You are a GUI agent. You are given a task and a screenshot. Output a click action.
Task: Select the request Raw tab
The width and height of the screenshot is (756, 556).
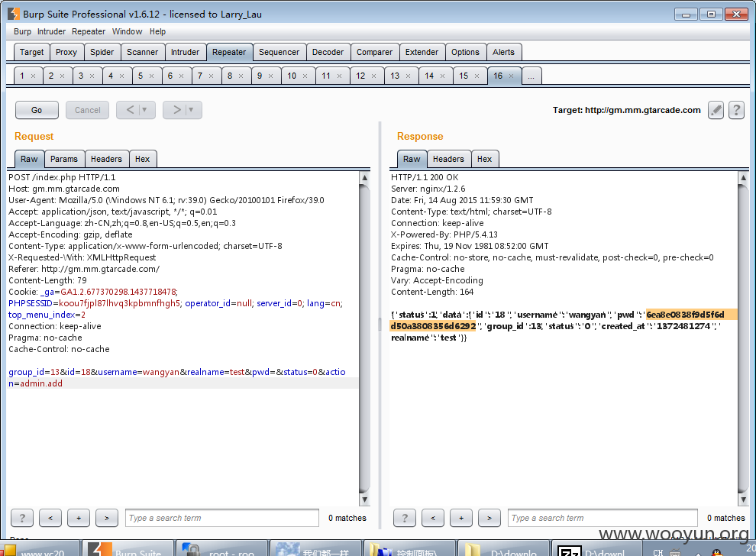tap(29, 159)
